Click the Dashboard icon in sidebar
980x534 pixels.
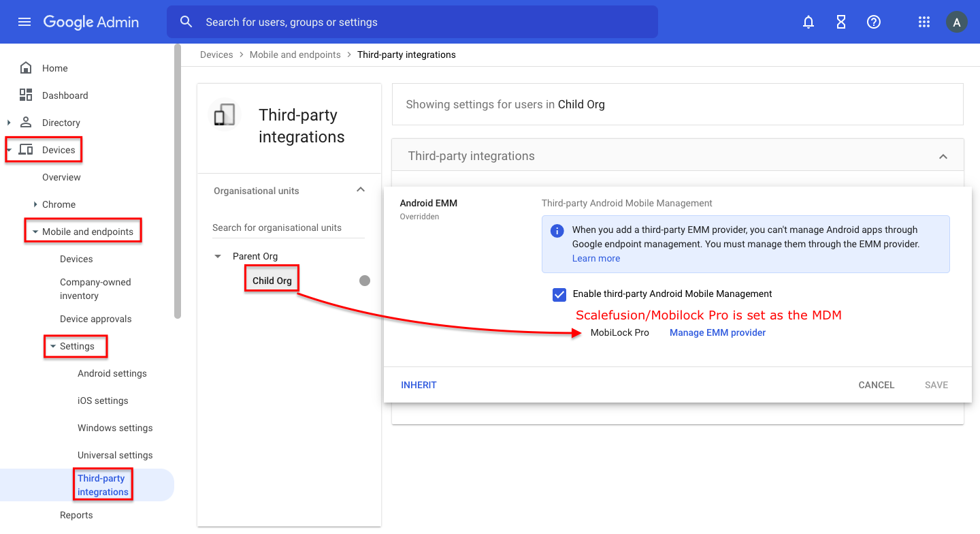tap(26, 95)
